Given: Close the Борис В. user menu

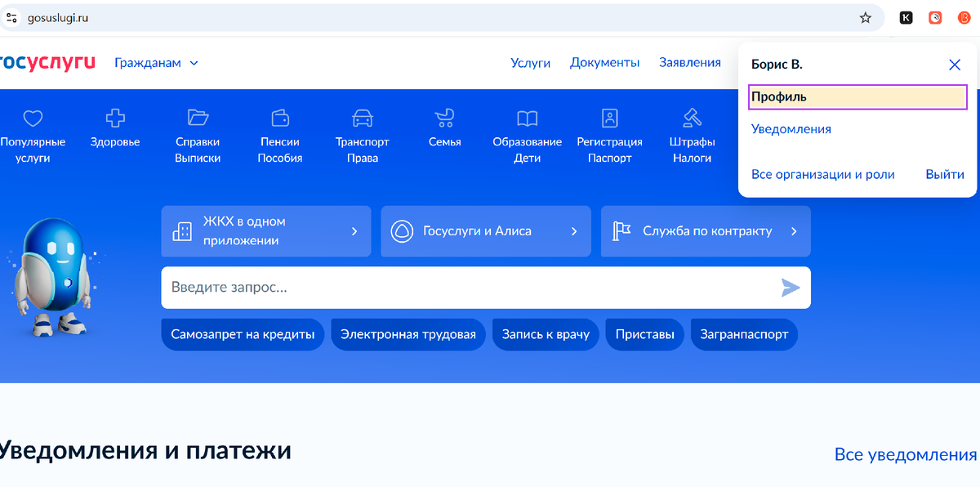Looking at the screenshot, I should coord(955,65).
